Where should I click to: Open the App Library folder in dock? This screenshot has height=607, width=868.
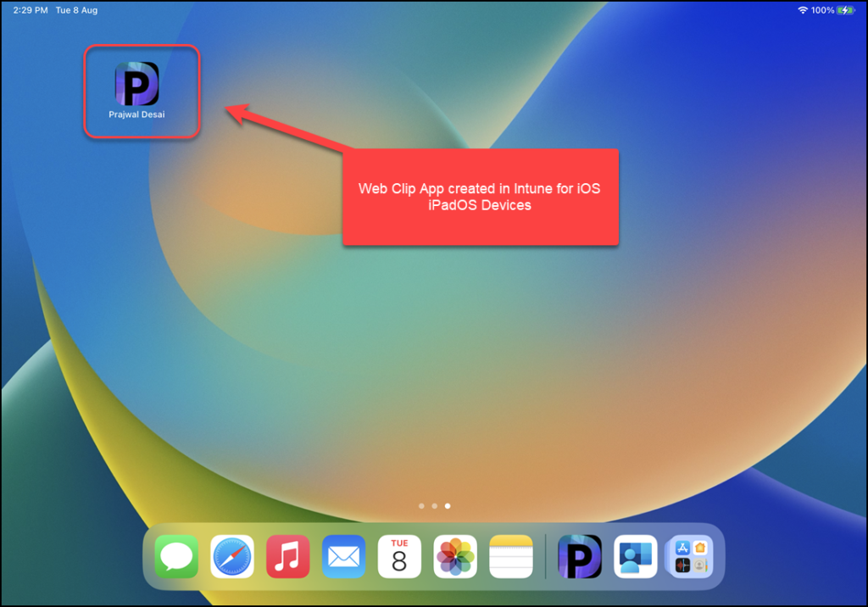point(691,557)
